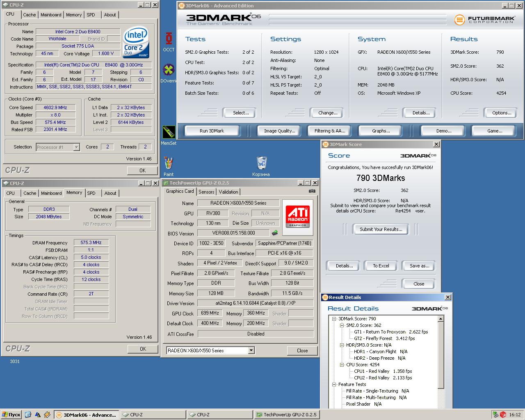Open the About tab in top CPU-Z
Screen dimensions: 525x420
pyautogui.click(x=110, y=15)
